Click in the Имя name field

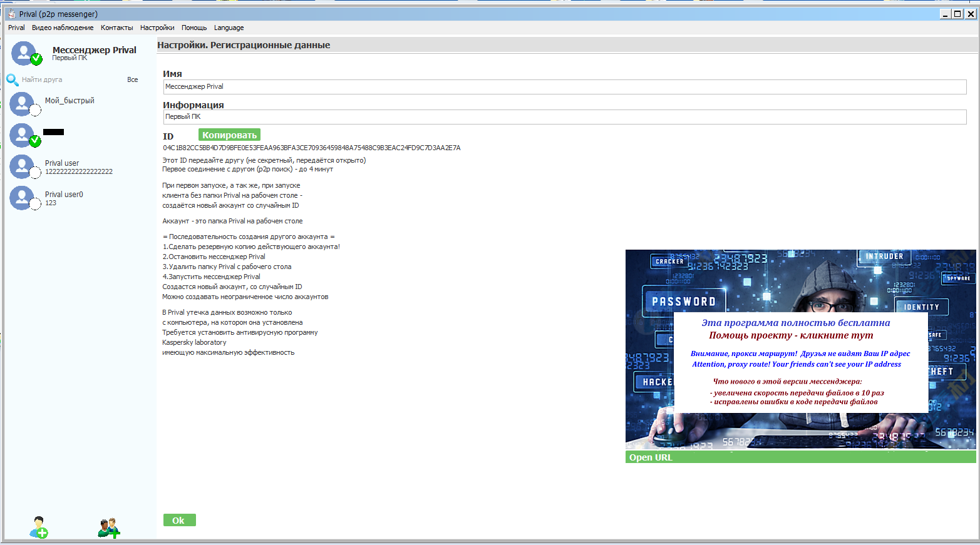(564, 87)
